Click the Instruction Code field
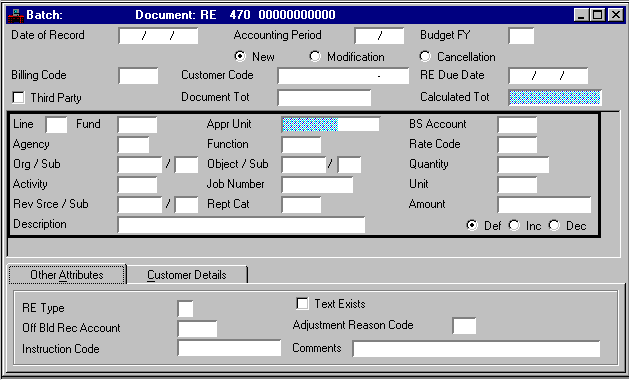629x380 pixels. pyautogui.click(x=229, y=348)
